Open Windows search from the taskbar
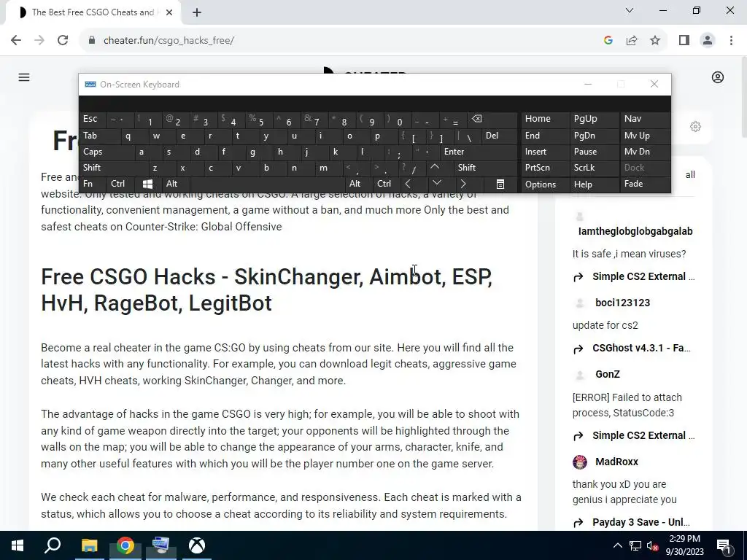The width and height of the screenshot is (747, 560). 53,545
